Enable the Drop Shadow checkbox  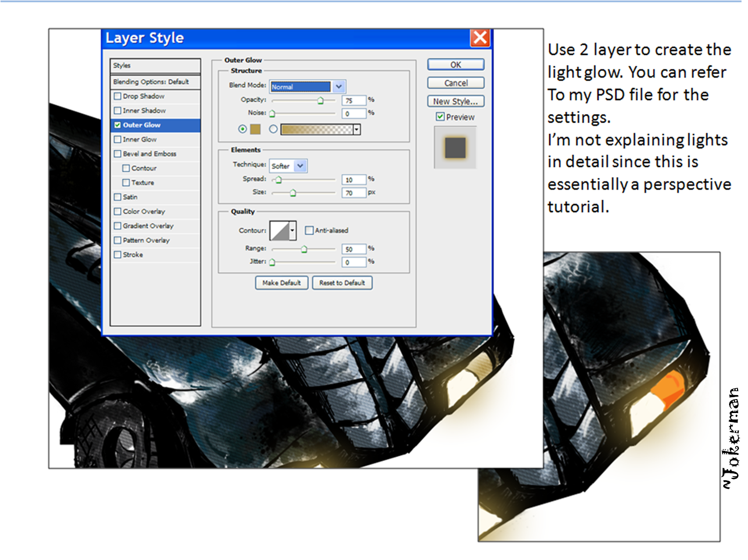click(118, 96)
